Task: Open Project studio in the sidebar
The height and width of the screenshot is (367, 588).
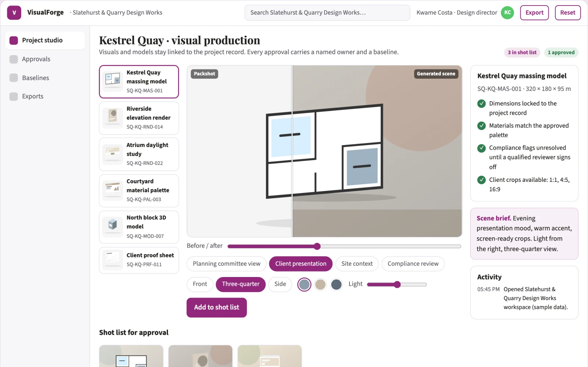Action: pyautogui.click(x=45, y=40)
